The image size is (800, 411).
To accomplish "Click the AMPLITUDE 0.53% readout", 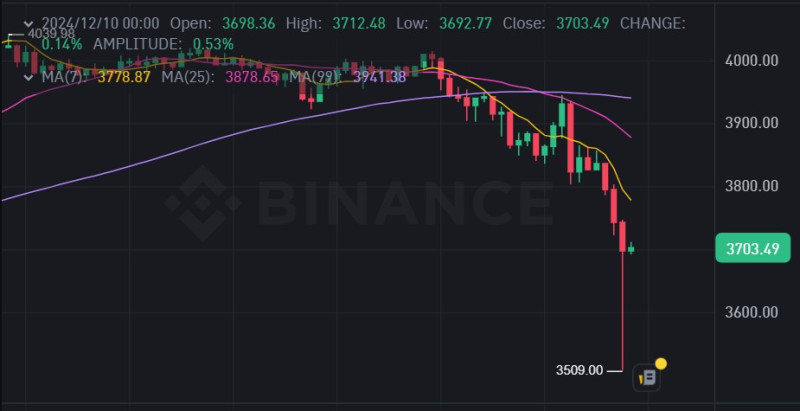I will [x=163, y=44].
